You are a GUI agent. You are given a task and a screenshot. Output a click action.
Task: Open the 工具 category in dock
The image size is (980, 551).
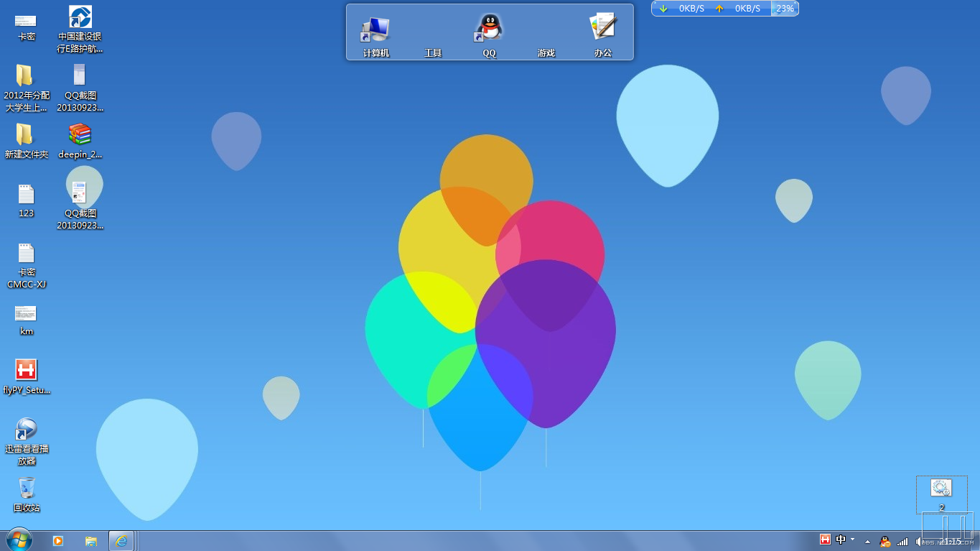click(433, 52)
